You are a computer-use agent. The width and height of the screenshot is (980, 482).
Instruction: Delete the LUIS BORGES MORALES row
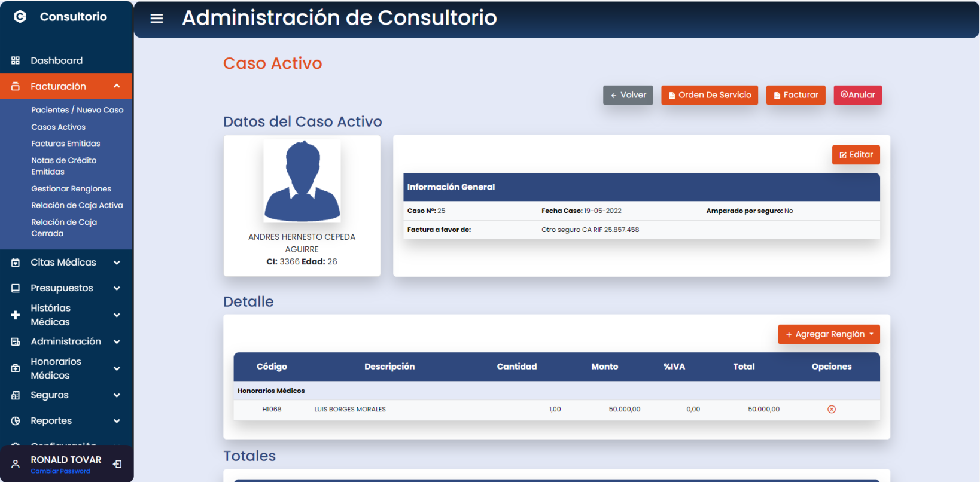[831, 410]
